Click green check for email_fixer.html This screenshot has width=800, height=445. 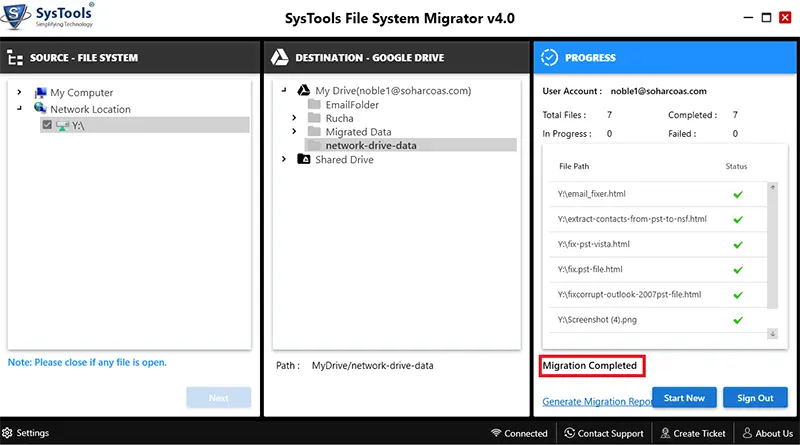tap(738, 194)
